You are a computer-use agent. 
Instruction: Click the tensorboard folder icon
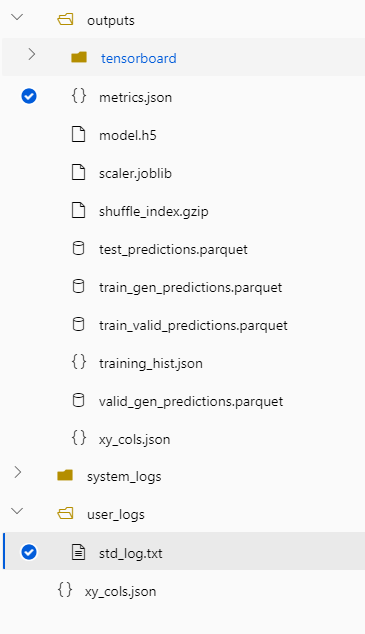(79, 57)
